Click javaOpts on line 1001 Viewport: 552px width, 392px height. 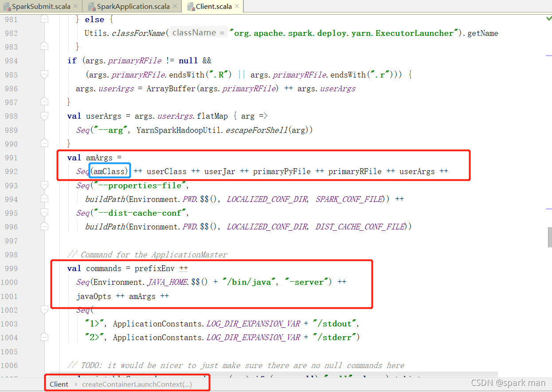[x=94, y=296]
